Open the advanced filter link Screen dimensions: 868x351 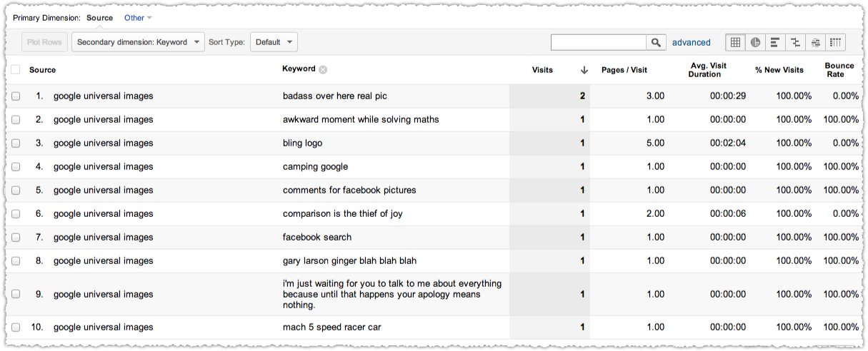click(x=691, y=43)
